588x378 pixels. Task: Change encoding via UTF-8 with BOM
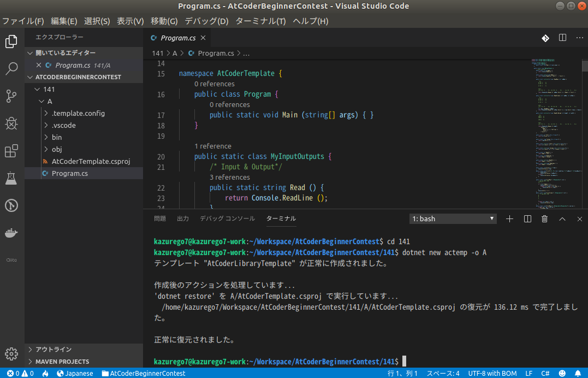pos(492,374)
